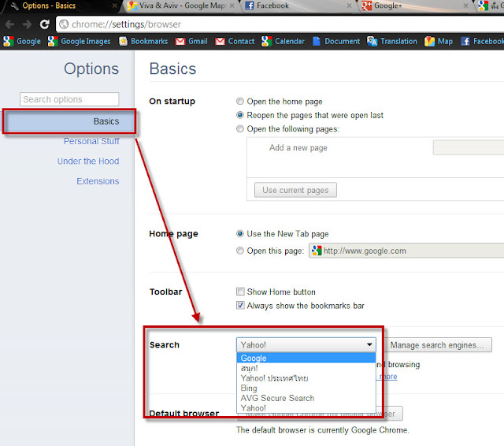Open the Map bookmark
This screenshot has height=446, width=504.
click(439, 41)
